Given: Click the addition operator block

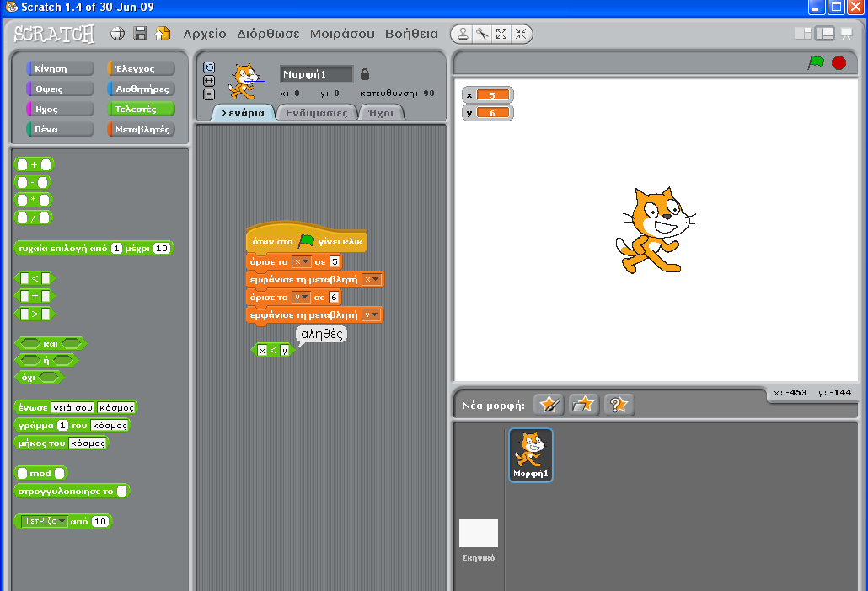Looking at the screenshot, I should pyautogui.click(x=34, y=164).
